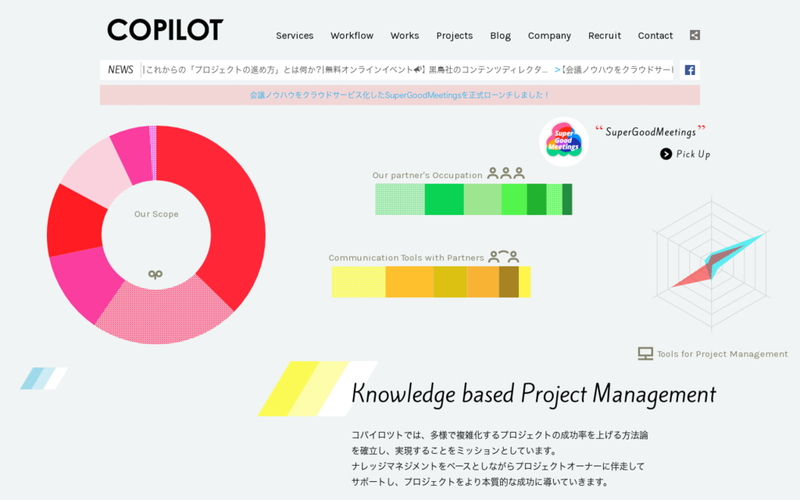Click the Tools for Project Management label

coord(722,354)
